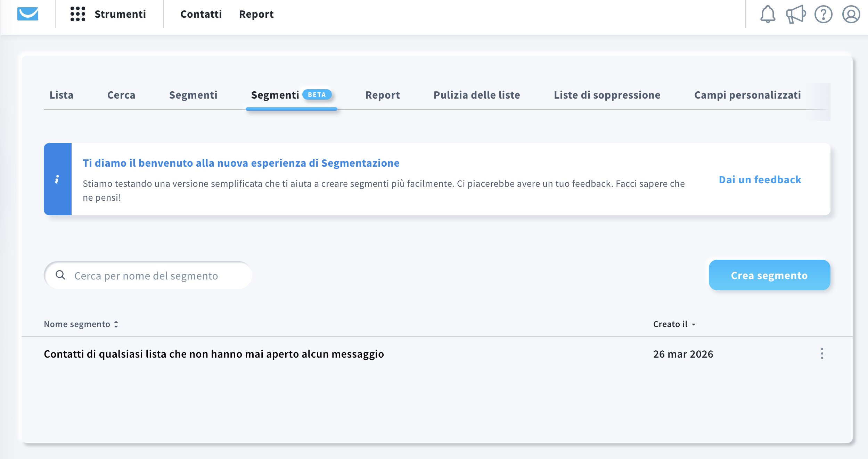Select the Campi personalizzati tab

click(747, 95)
